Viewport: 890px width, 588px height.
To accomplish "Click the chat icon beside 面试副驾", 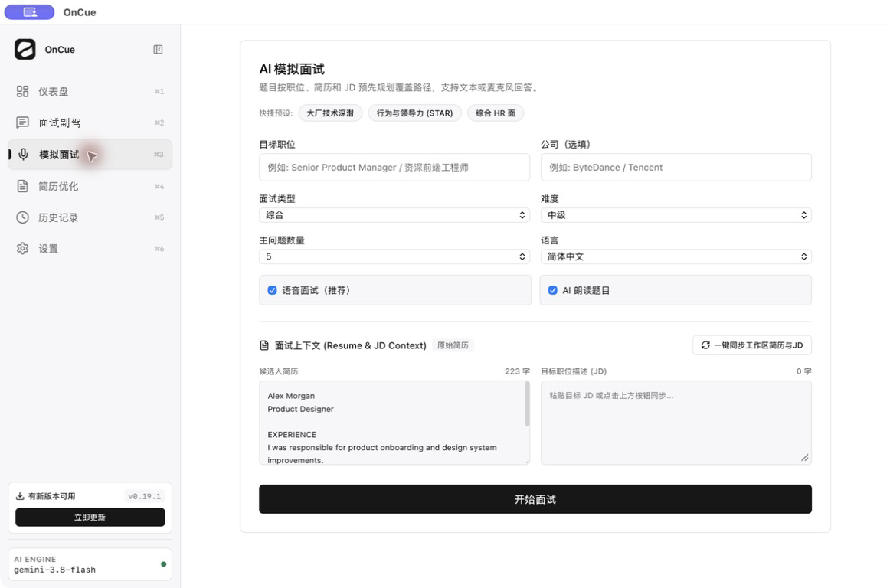I will (x=23, y=122).
